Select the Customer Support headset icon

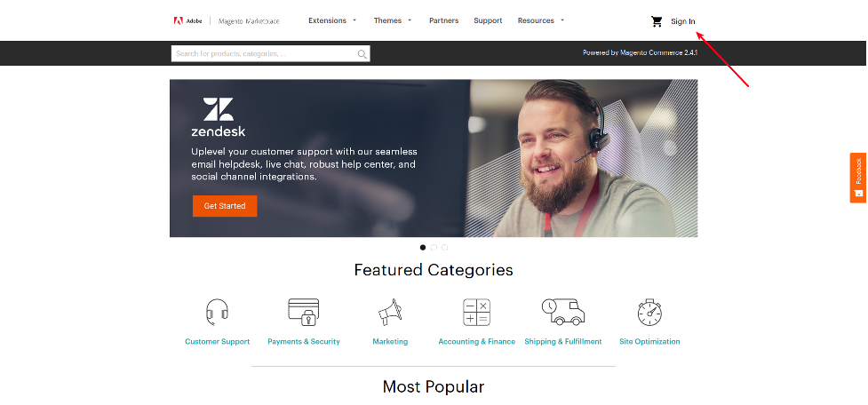217,313
